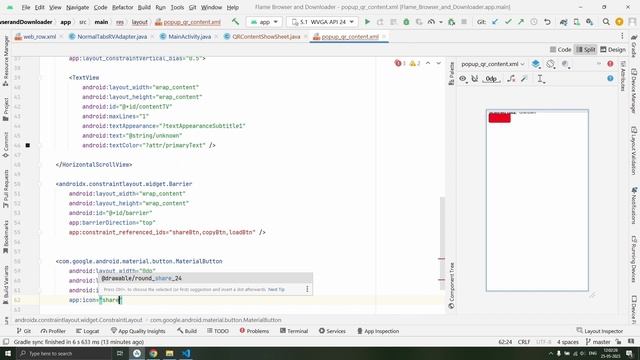Click the Git update project arrow icon

tap(495, 22)
